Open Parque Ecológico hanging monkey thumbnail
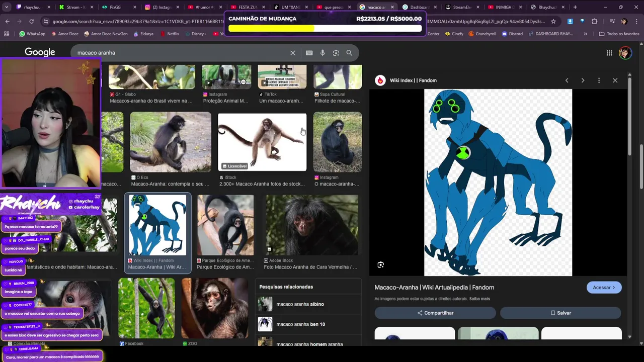The height and width of the screenshot is (362, 644). click(225, 225)
